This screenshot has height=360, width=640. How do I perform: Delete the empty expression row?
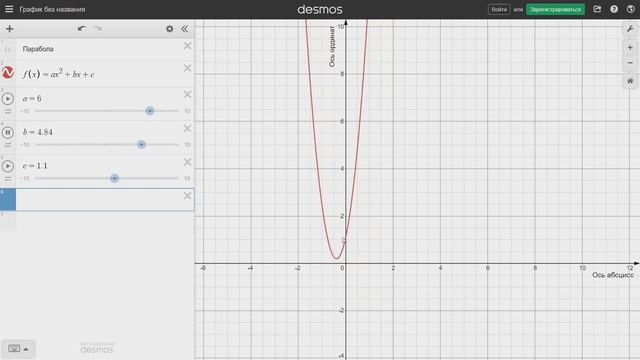coord(187,196)
